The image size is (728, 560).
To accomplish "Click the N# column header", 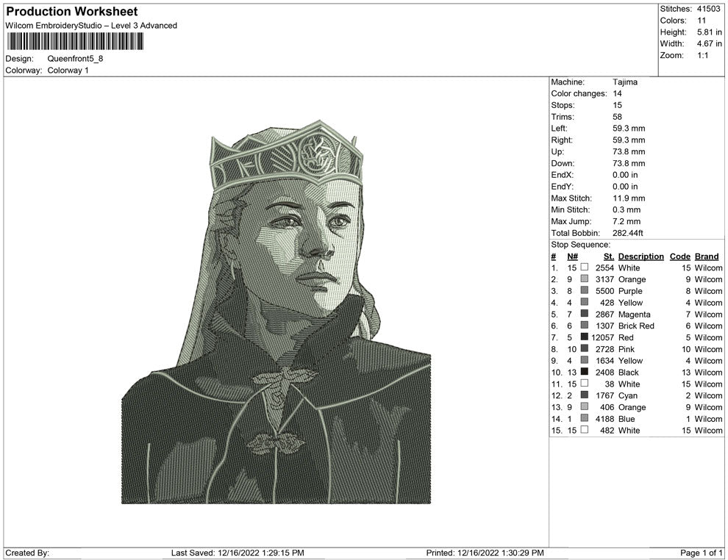I will coord(572,256).
